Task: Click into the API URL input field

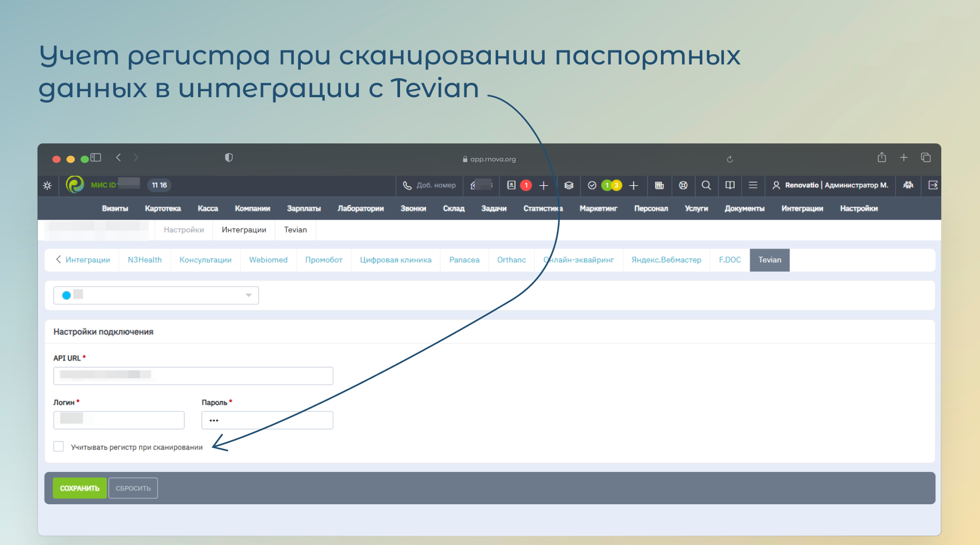Action: pos(193,376)
